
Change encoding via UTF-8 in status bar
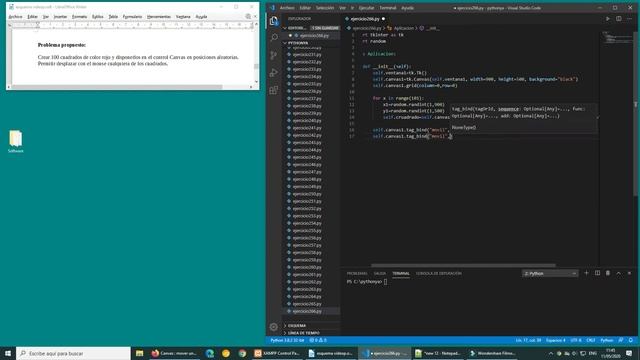[576, 340]
